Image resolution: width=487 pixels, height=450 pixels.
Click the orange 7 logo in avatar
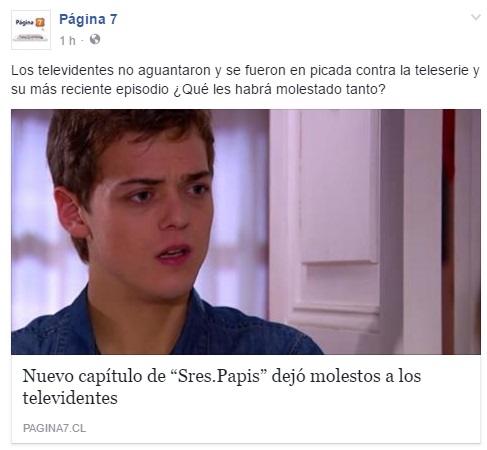coord(40,23)
